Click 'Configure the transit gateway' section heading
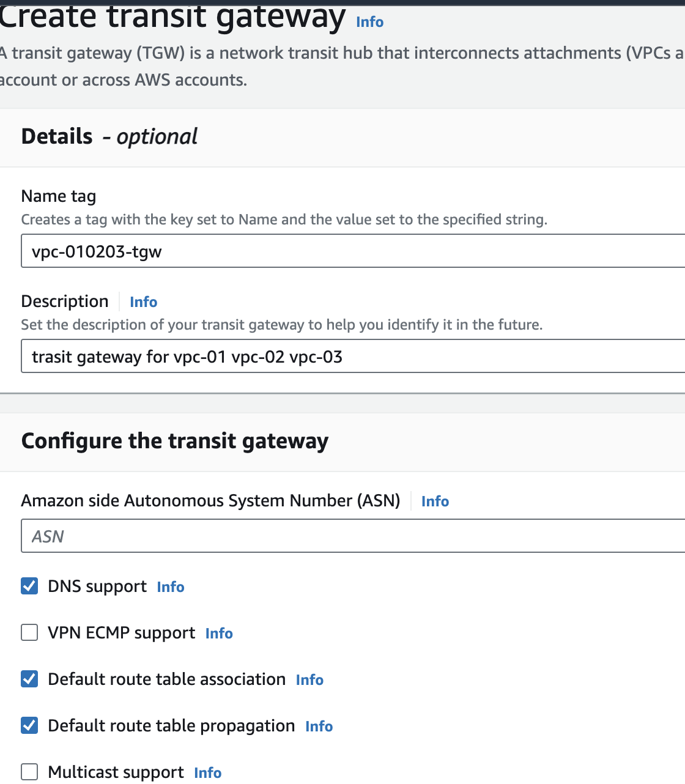Viewport: 685px width, 784px height. click(175, 441)
